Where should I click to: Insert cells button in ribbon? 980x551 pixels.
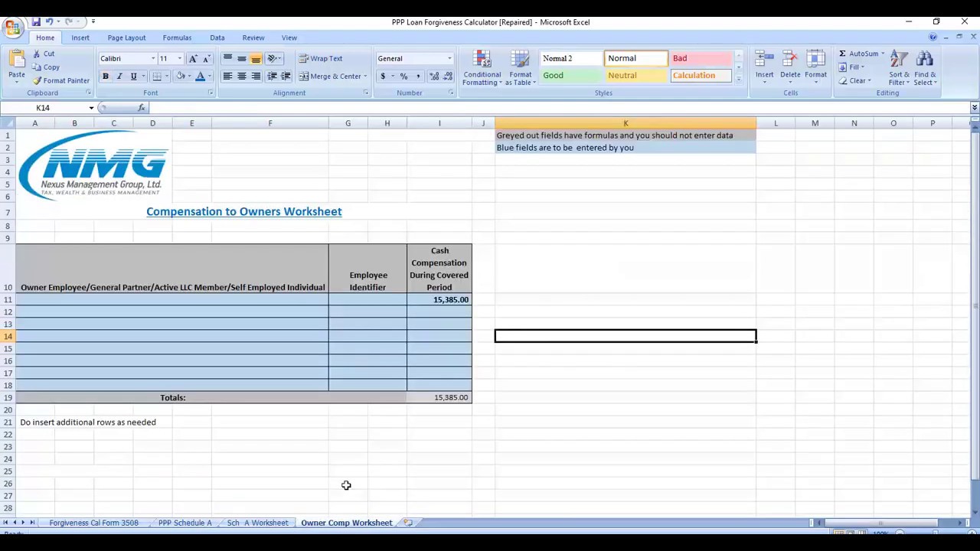click(764, 67)
